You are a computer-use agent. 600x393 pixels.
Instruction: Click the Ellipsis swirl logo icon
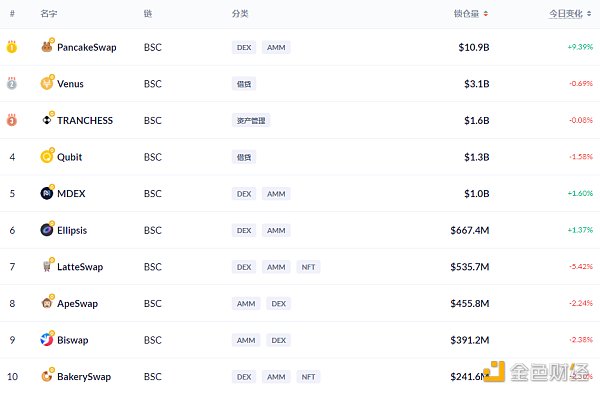coord(47,230)
